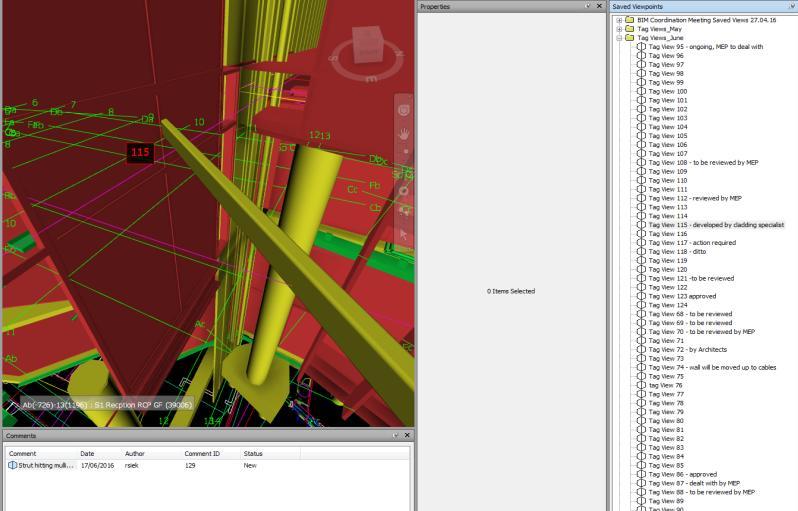Select 'Tag View 86 - approved'

[x=682, y=474]
